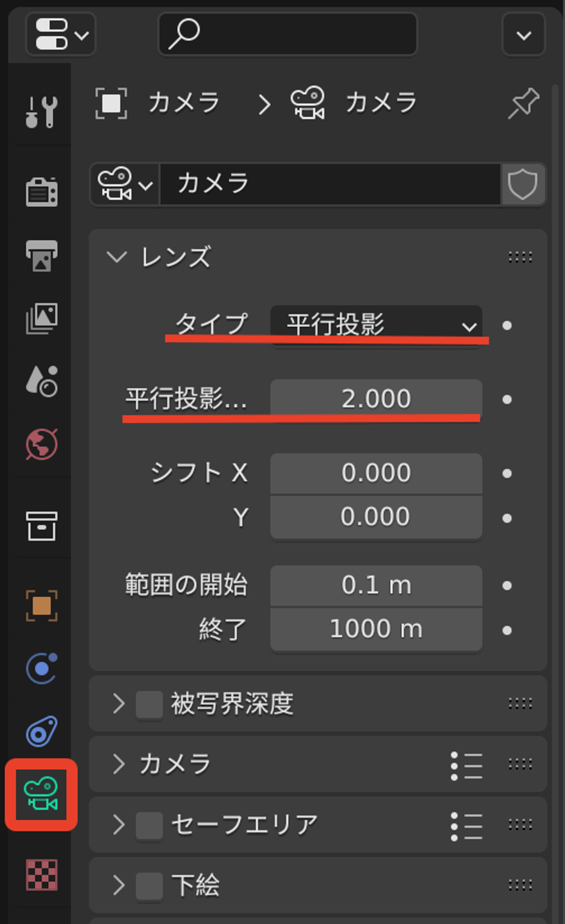Click the カメラ object icon in breadcrumb
The width and height of the screenshot is (565, 924).
point(111,103)
